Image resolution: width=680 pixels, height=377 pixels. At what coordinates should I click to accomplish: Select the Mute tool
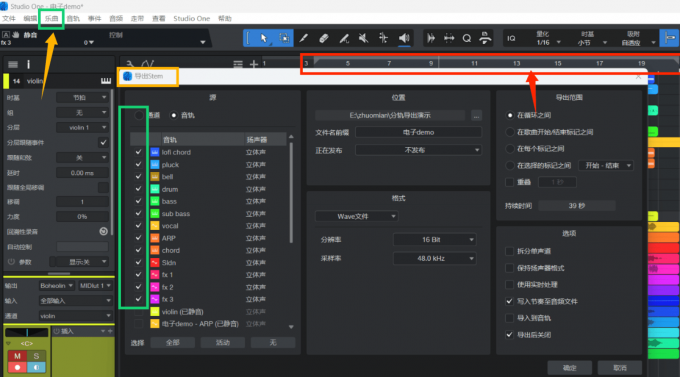pyautogui.click(x=363, y=38)
